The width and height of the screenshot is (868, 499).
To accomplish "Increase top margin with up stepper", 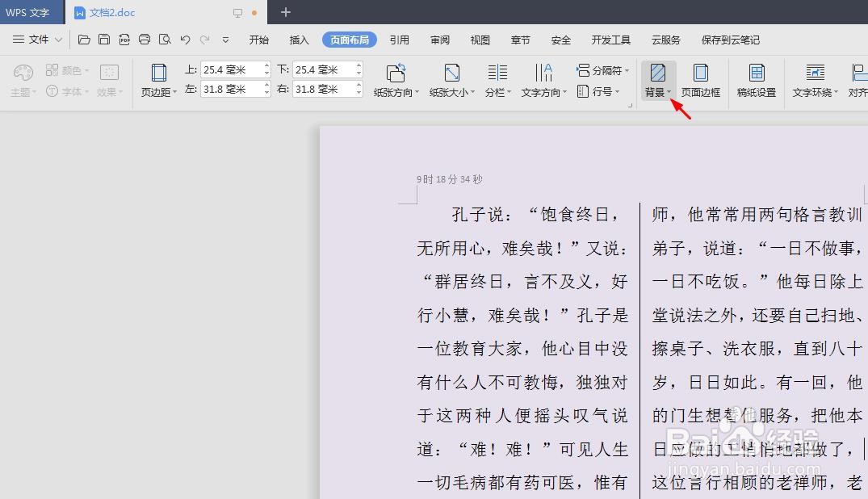I will (266, 65).
